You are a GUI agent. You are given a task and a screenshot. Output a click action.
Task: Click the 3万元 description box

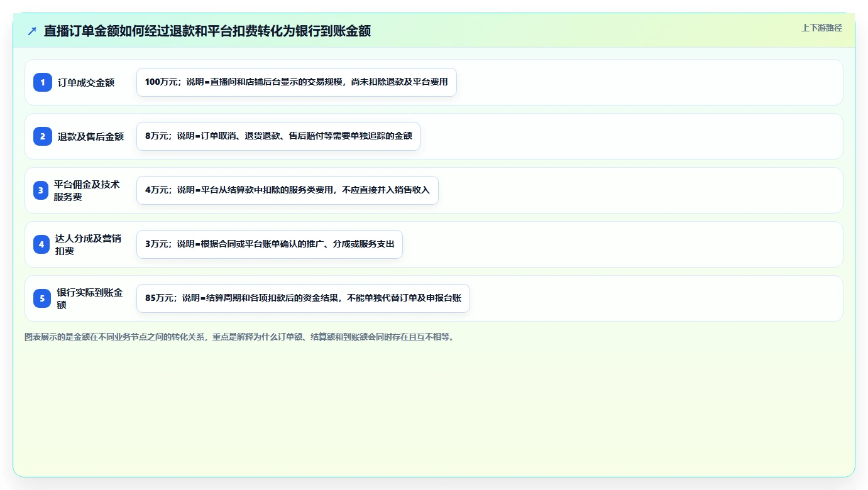click(x=269, y=244)
